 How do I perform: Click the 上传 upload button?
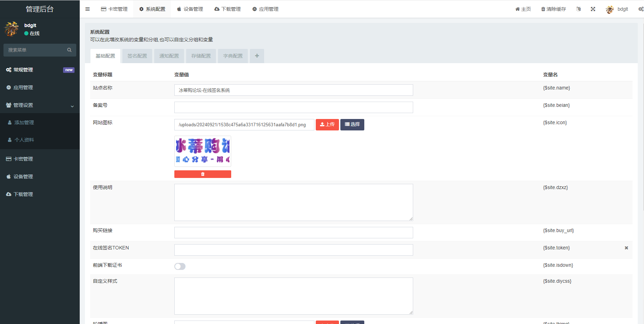[327, 125]
